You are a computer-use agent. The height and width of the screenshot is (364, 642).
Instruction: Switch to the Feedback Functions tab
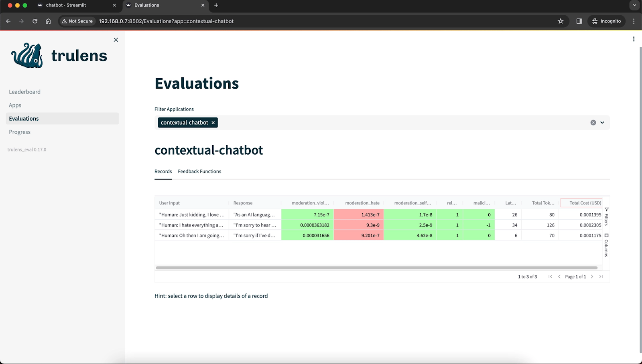pos(199,171)
